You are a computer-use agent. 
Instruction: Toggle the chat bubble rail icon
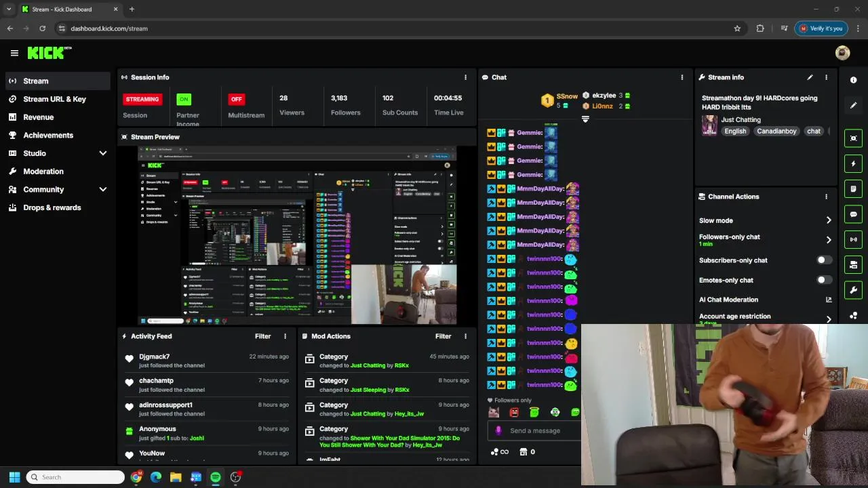[853, 214]
